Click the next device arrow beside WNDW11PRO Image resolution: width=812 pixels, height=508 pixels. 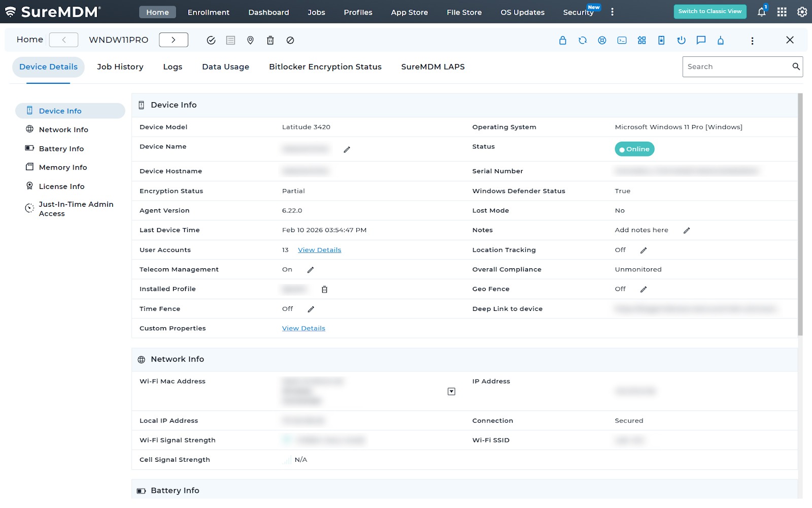(173, 40)
